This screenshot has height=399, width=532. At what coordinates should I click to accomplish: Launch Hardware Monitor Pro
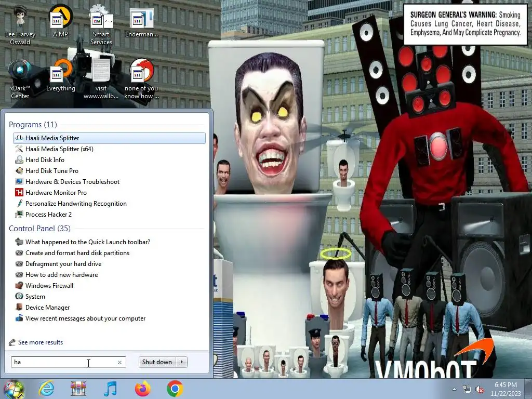click(109, 192)
